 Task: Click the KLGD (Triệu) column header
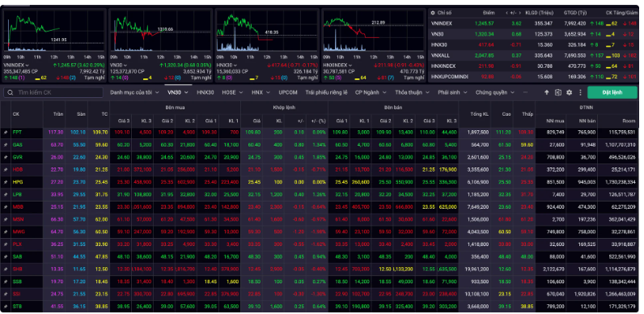tap(539, 13)
